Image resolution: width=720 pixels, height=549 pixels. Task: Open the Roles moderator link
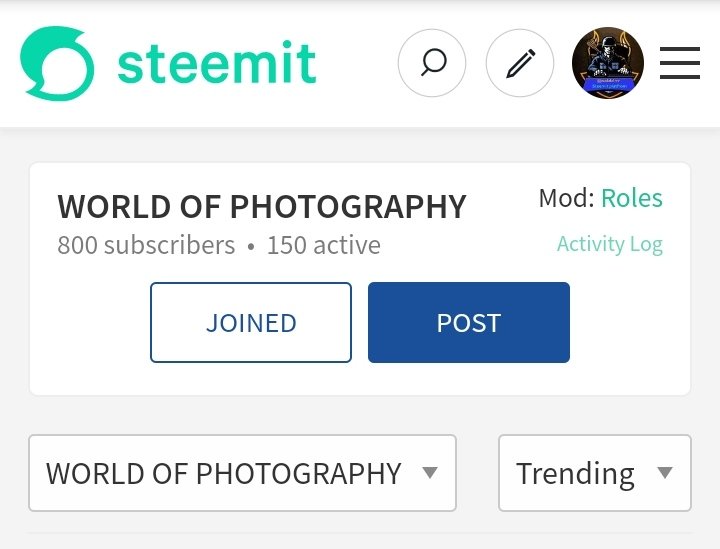pyautogui.click(x=632, y=198)
